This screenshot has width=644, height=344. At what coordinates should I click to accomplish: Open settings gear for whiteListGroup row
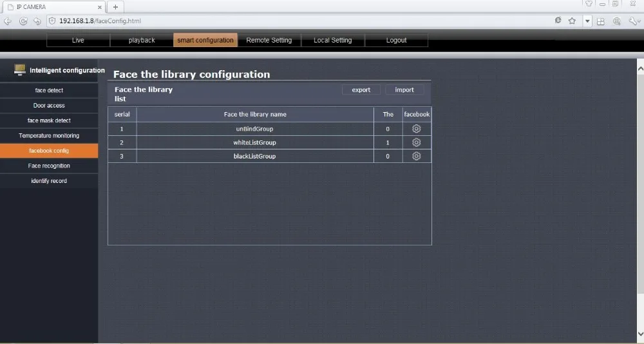click(416, 142)
